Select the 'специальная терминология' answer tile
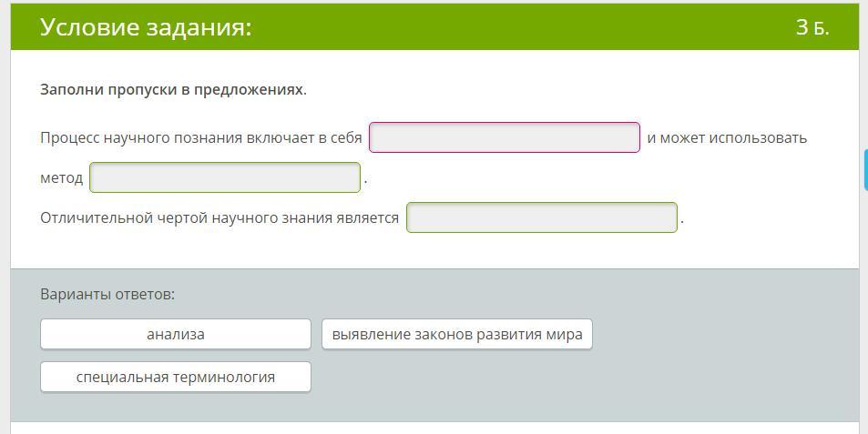Screen dimensions: 868x434 175,377
